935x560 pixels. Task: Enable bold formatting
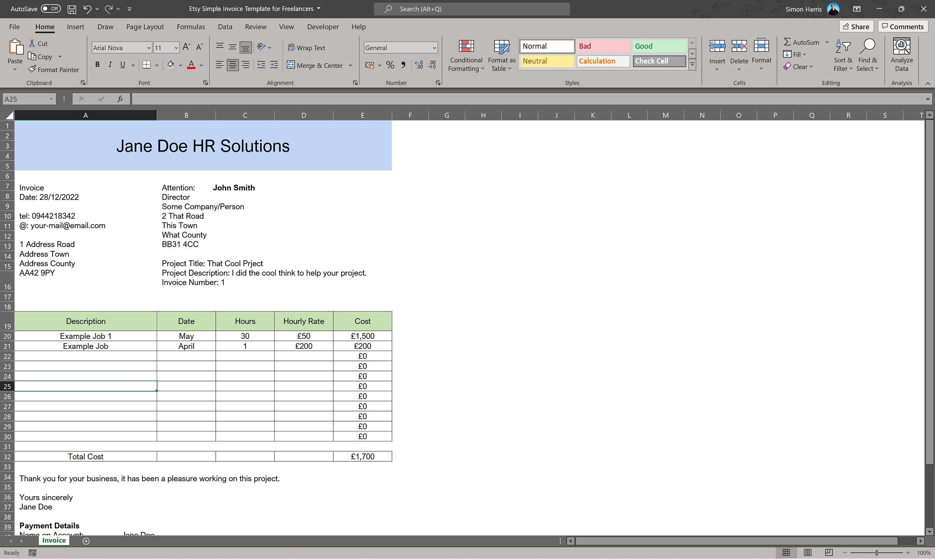click(x=97, y=64)
